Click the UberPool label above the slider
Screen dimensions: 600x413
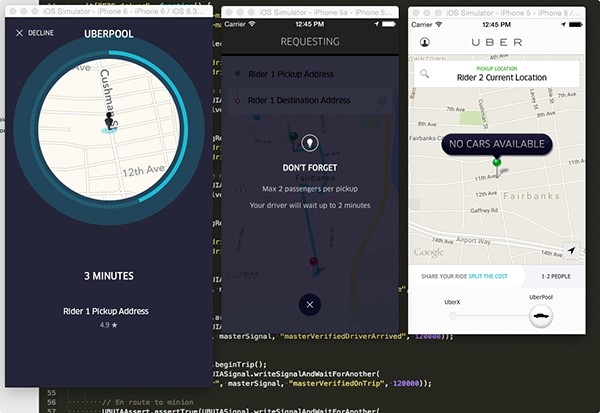coord(541,297)
